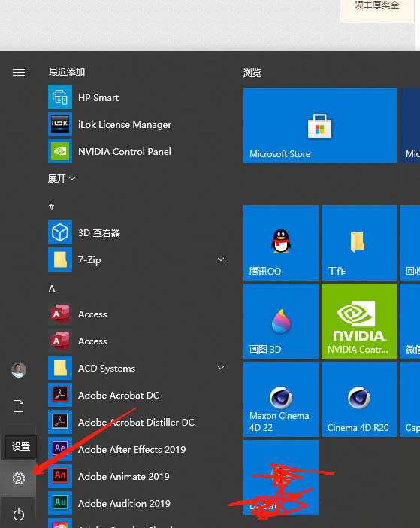The height and width of the screenshot is (528, 420).
Task: Launch Adobe Acrobat DC
Action: pos(119,396)
